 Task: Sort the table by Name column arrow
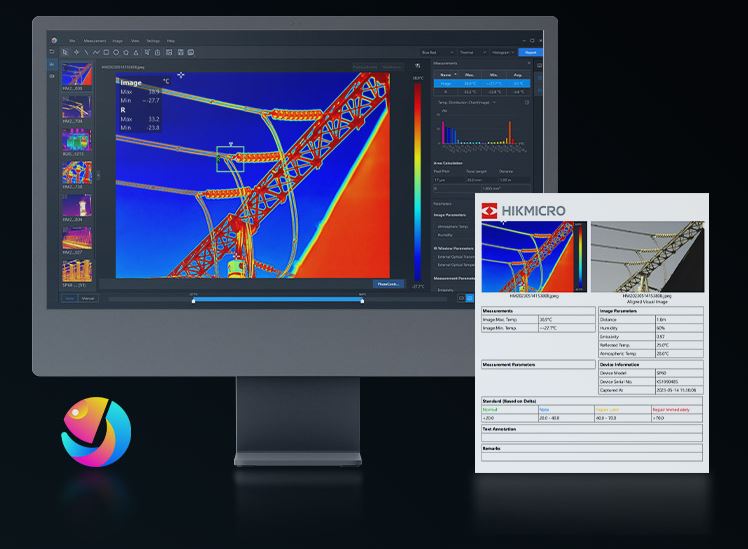[455, 74]
